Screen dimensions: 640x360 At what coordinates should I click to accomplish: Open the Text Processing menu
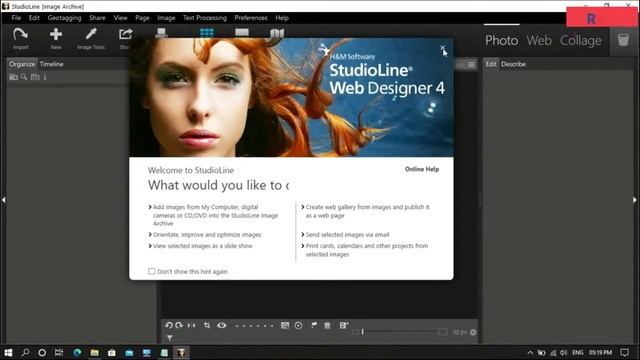click(205, 18)
